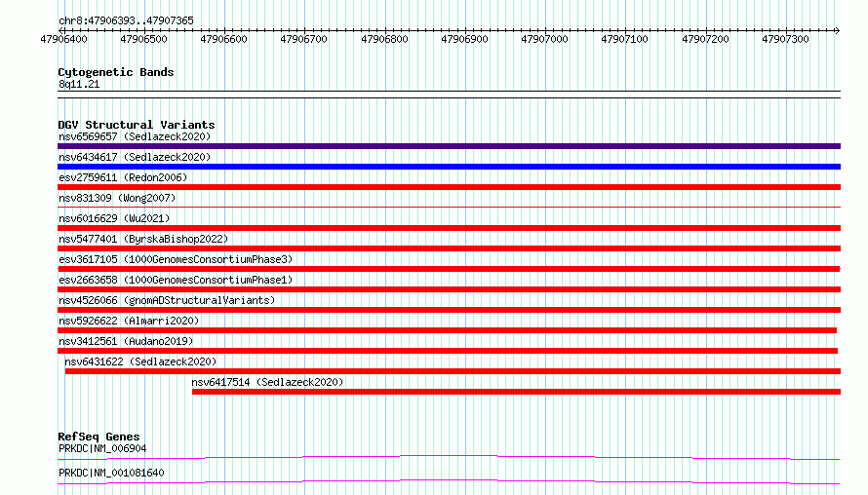Open esv3617105 (1000GenomesConsortiumPhase3) entry

coord(176,259)
